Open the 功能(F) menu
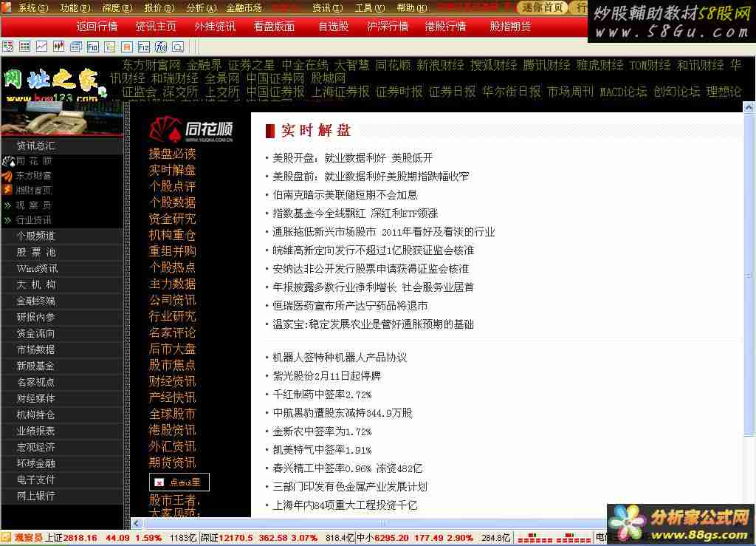Screen dimensions: 756x546 (75, 7)
